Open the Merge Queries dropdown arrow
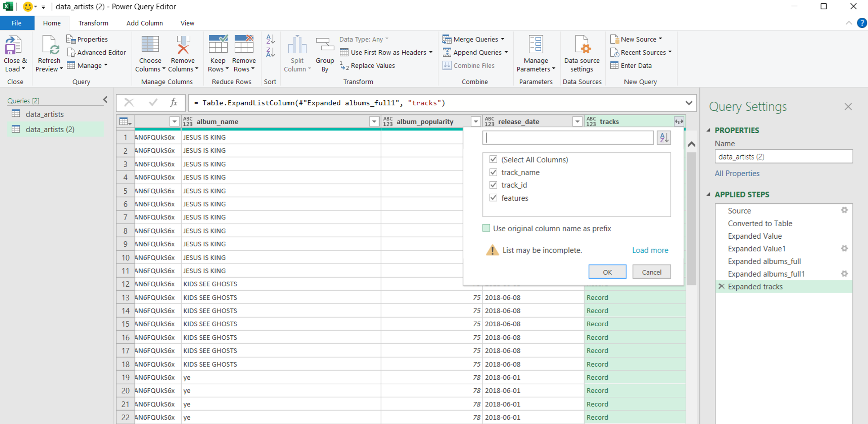The height and width of the screenshot is (424, 868). [x=503, y=39]
